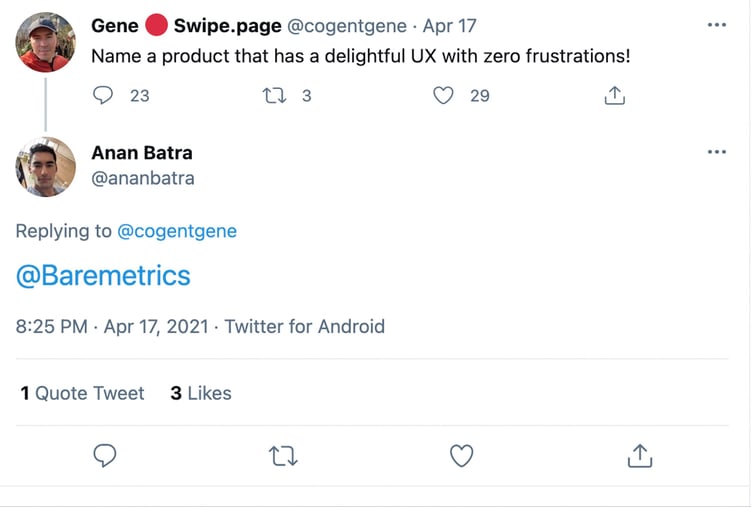Like Anan Batra's Baremetrics reply

point(461,456)
